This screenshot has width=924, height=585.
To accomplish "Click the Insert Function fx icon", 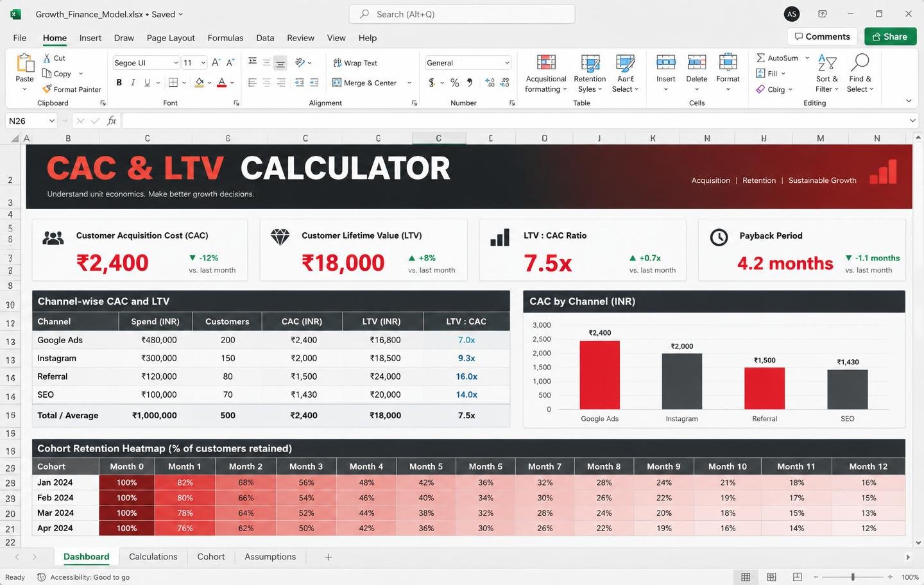I will pos(112,121).
